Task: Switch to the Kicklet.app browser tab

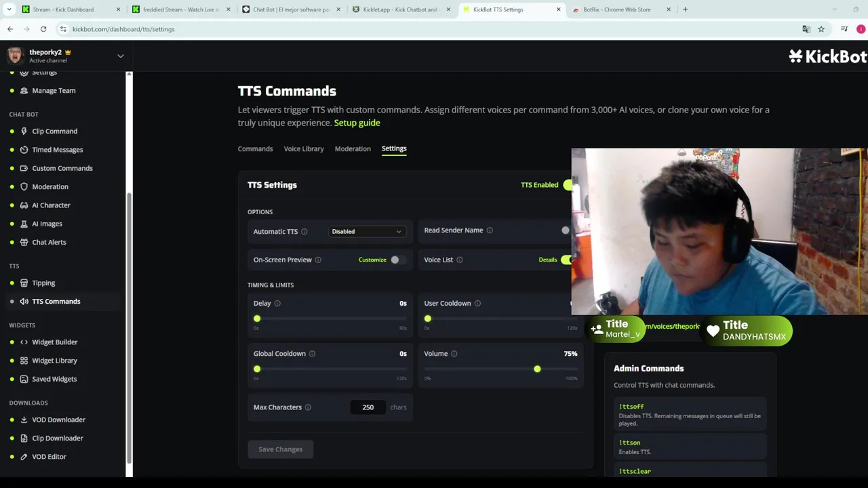Action: pyautogui.click(x=402, y=9)
